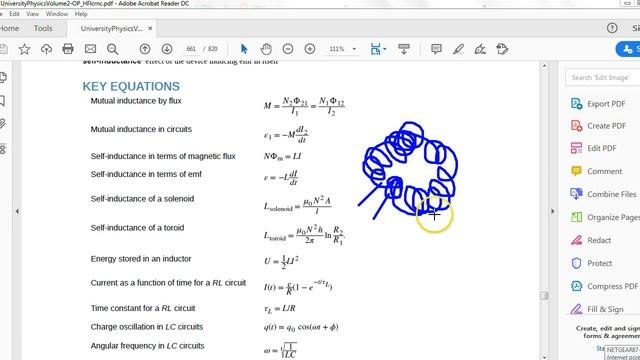Add a sticky note comment
The width and height of the screenshot is (640, 360).
coord(436,49)
